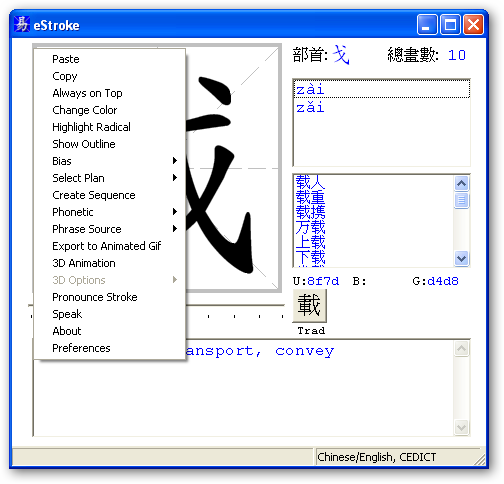Click phrase list scroll up arrow
The height and width of the screenshot is (484, 504).
point(461,183)
